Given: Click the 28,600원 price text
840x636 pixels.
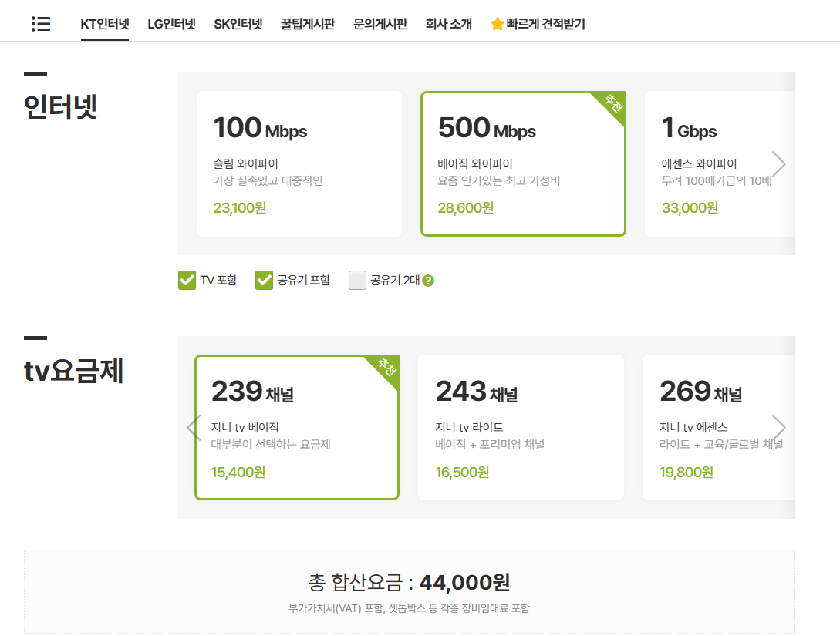Looking at the screenshot, I should [x=466, y=207].
